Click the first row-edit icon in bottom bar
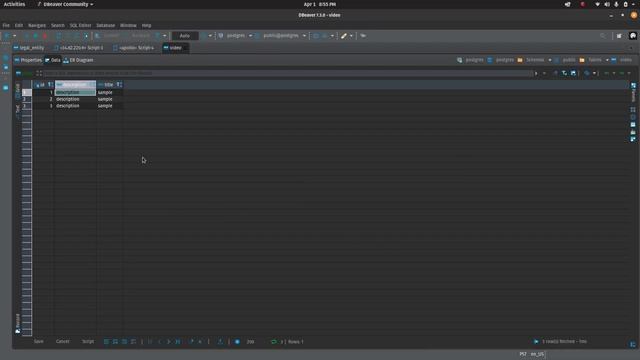Viewport: 640px width, 360px height. pos(106,341)
